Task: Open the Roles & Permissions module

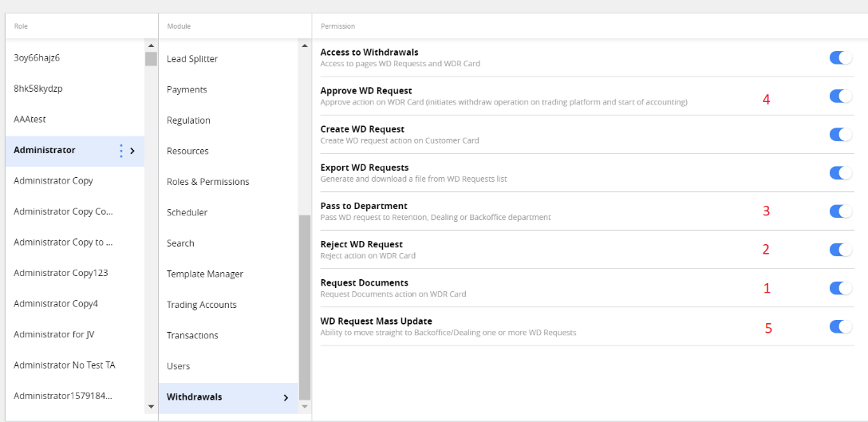Action: [228, 182]
